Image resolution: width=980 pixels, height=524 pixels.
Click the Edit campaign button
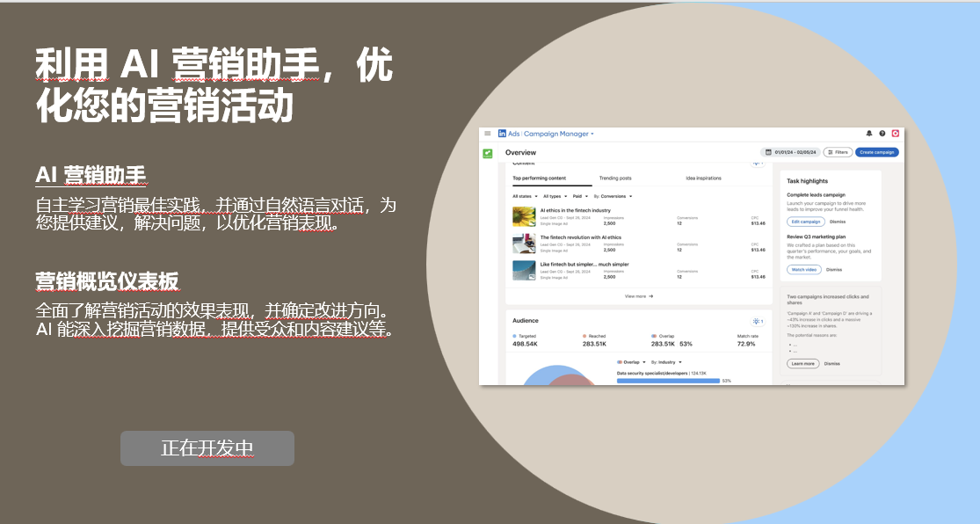point(806,222)
